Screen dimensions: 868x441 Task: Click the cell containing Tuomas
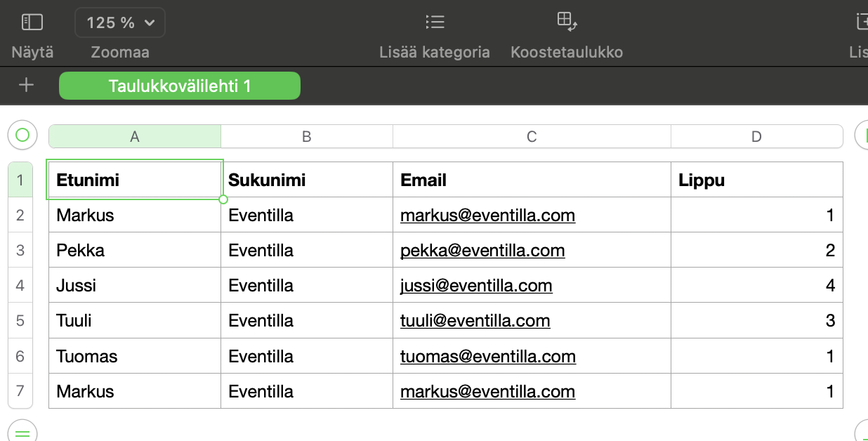pos(135,356)
